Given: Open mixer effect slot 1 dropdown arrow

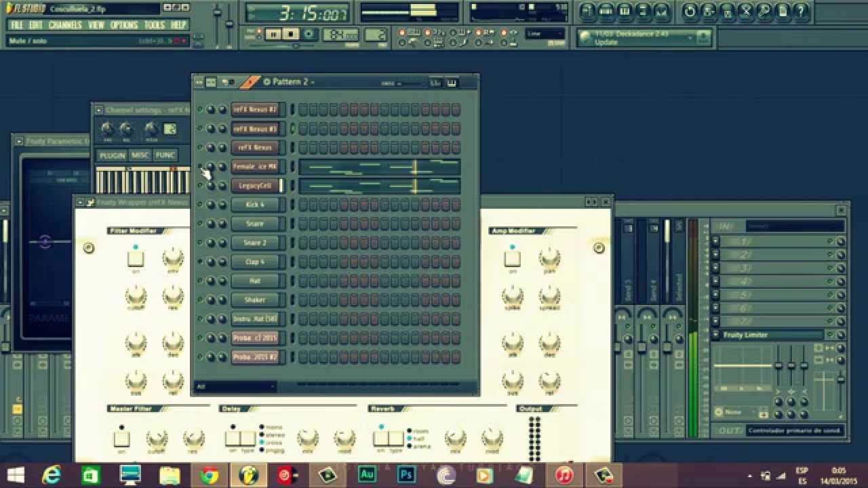Looking at the screenshot, I should point(715,241).
